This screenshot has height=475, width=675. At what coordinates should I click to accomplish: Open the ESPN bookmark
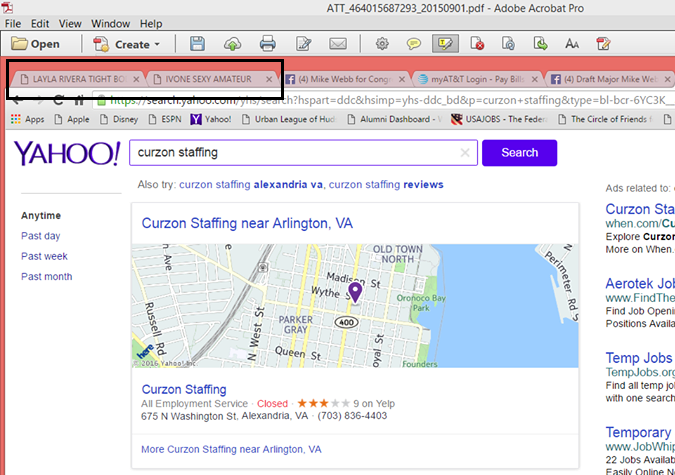tap(166, 119)
